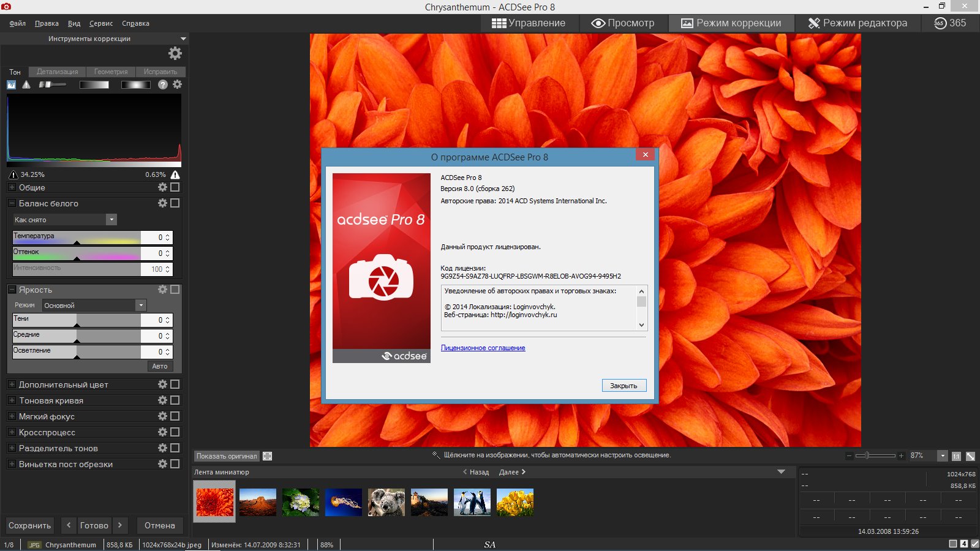Click the Отмена button
The height and width of the screenshot is (551, 980).
[x=160, y=525]
